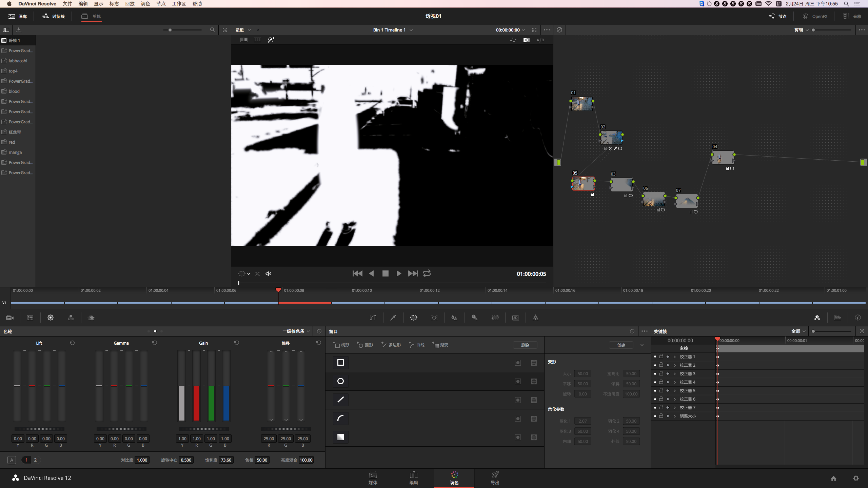This screenshot has height=488, width=868.
Task: Reset the Lift color wheel
Action: [x=72, y=343]
